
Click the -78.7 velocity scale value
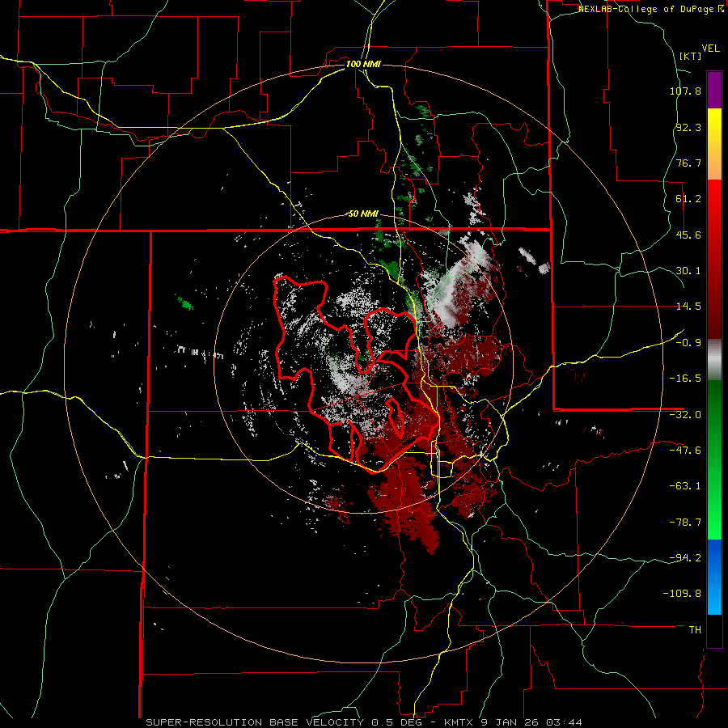(x=685, y=523)
